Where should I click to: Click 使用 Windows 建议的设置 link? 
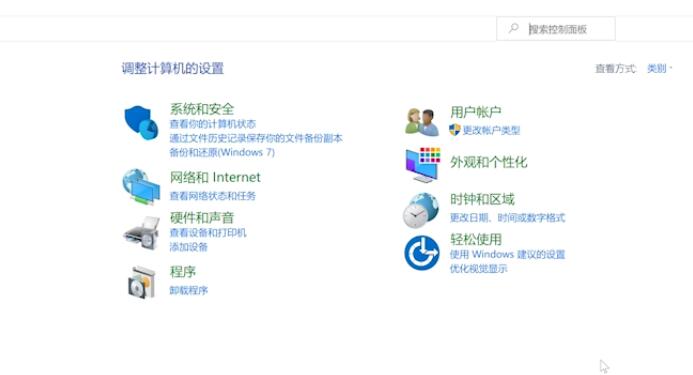pos(507,254)
